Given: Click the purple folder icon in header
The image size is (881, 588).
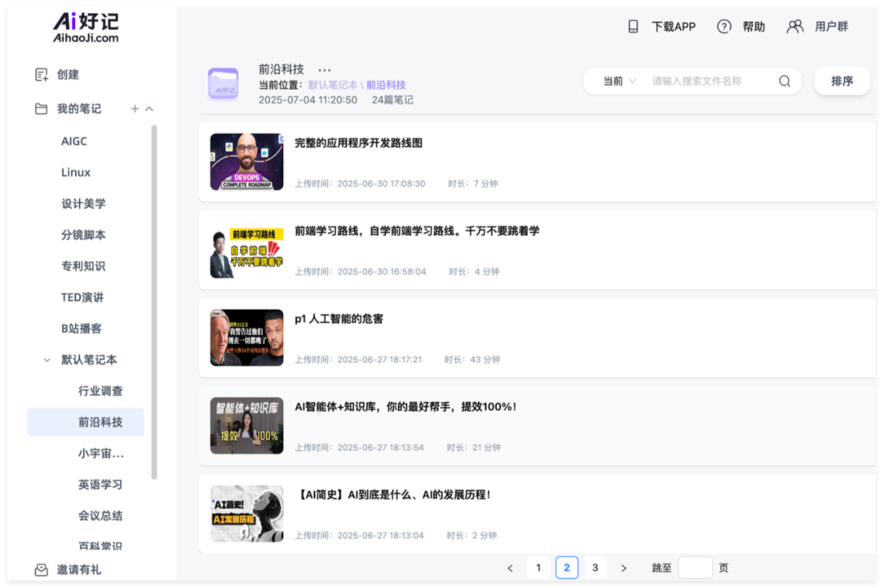Looking at the screenshot, I should pos(223,84).
